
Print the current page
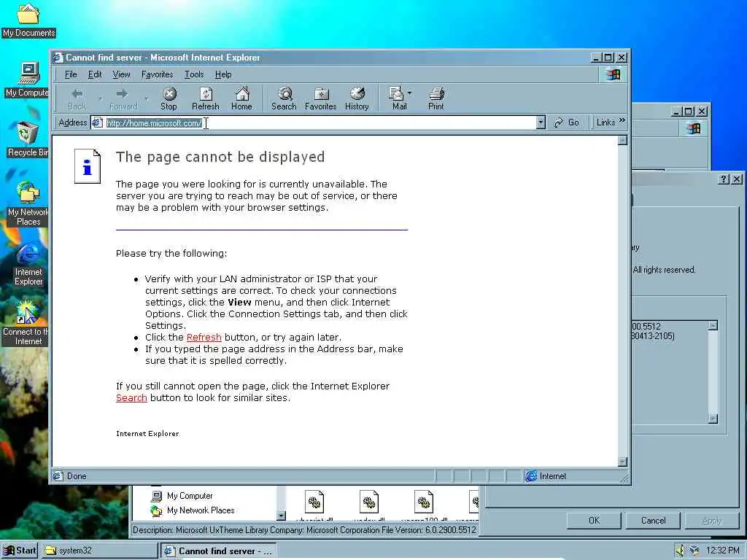click(x=436, y=98)
